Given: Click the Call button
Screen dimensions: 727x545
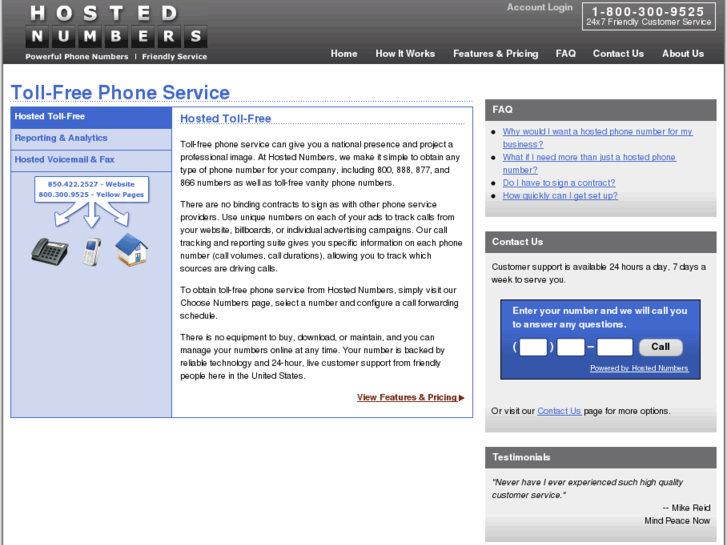Looking at the screenshot, I should tap(661, 347).
